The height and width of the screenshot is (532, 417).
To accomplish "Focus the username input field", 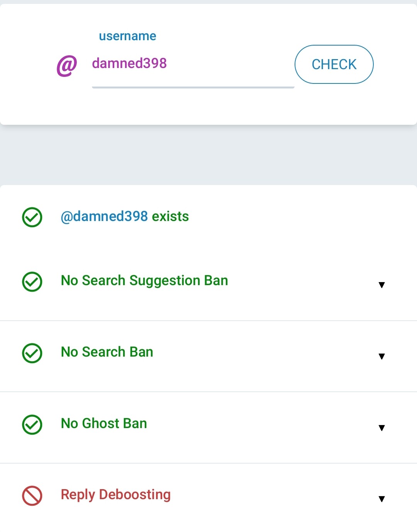I will click(x=193, y=63).
